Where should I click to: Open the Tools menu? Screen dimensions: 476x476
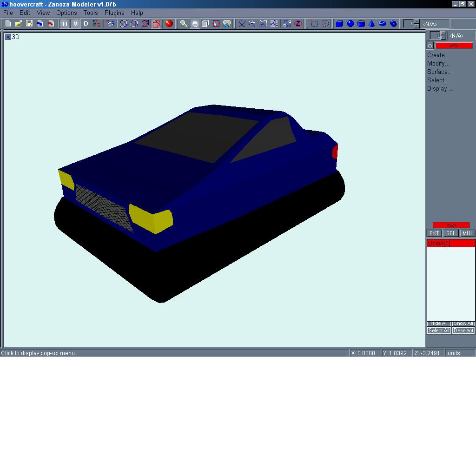point(91,13)
